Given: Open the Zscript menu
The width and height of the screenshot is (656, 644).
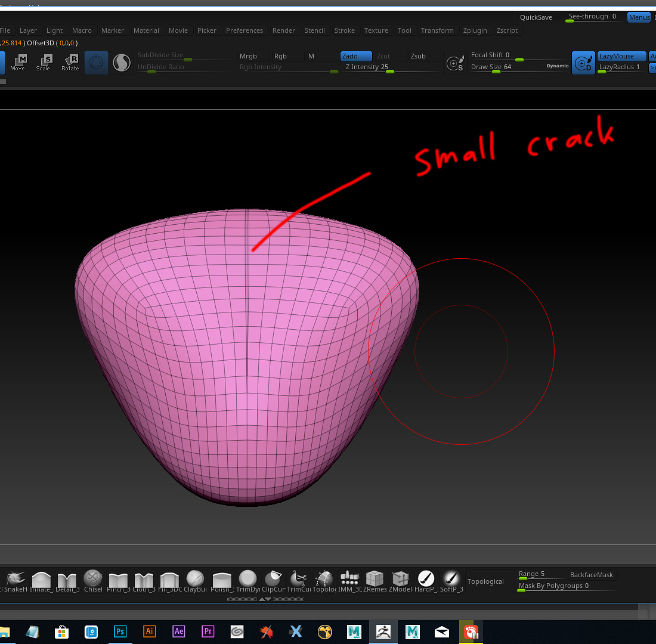Looking at the screenshot, I should 507,30.
